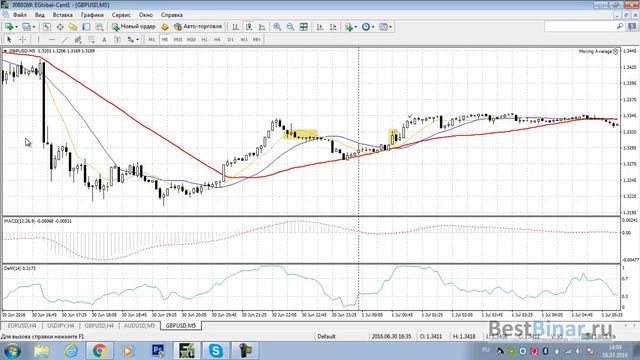
Task: Click the Авто-торговля button
Action: tap(198, 27)
